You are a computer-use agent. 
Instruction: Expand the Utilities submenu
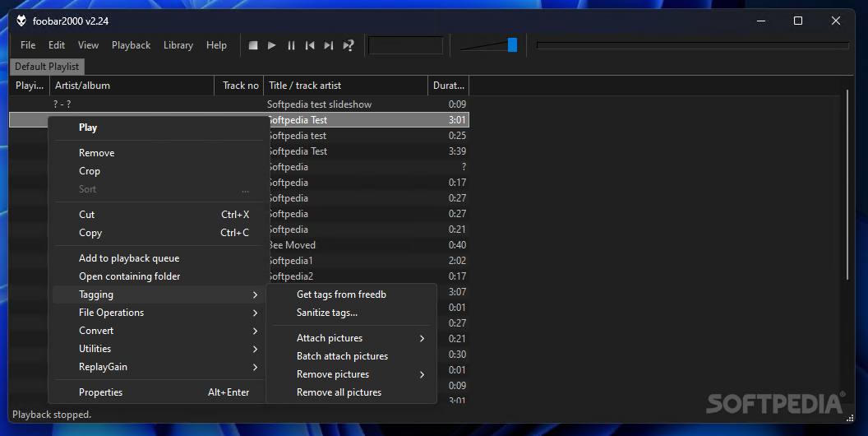point(158,349)
